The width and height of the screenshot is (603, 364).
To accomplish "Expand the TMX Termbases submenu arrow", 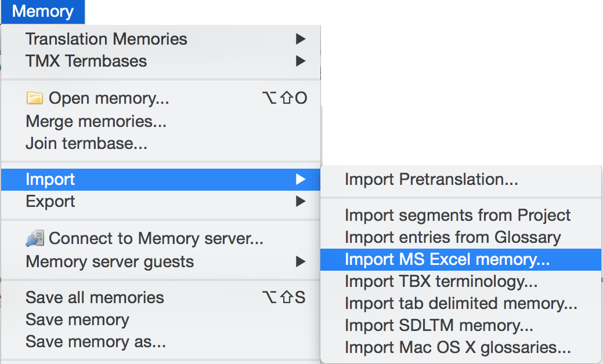I will [300, 61].
